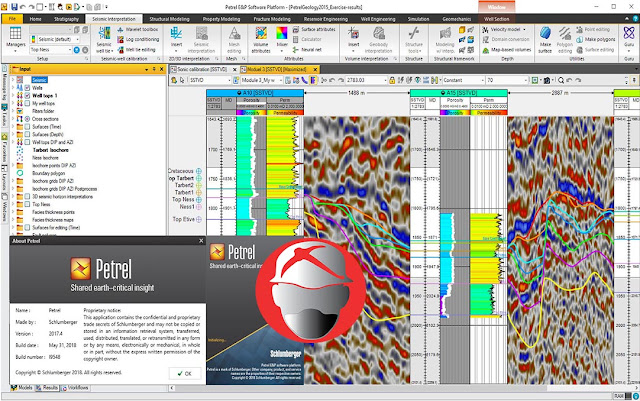Select the Cross sections radio button
The height and width of the screenshot is (401, 640).
click(27, 119)
